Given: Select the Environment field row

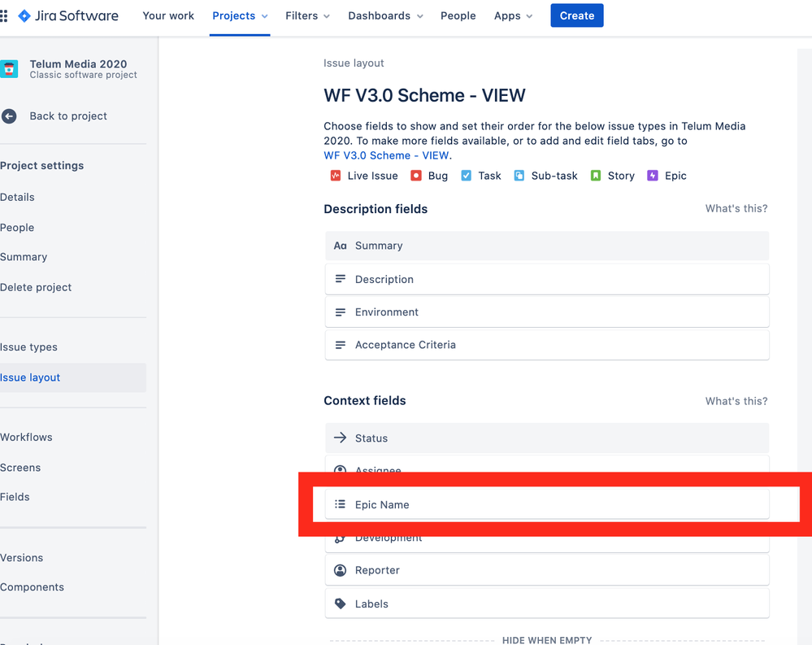Looking at the screenshot, I should point(547,312).
